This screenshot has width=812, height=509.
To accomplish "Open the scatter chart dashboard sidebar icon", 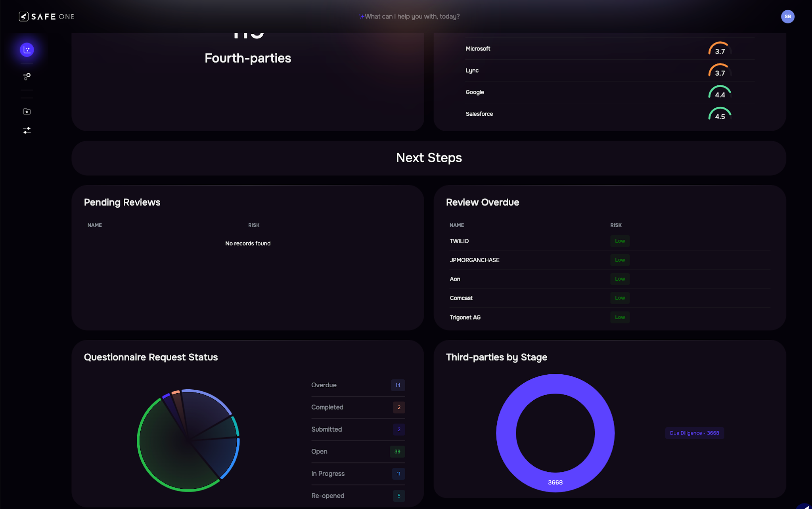I will 27,50.
